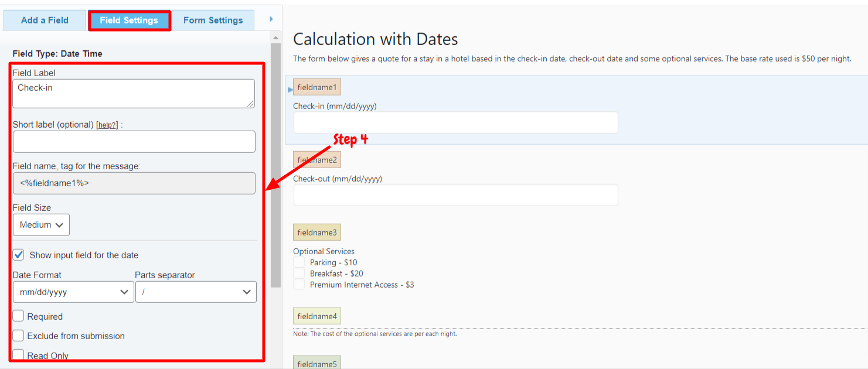Screen dimensions: 868x369
Task: Open the Field Size dropdown
Action: pyautogui.click(x=41, y=225)
